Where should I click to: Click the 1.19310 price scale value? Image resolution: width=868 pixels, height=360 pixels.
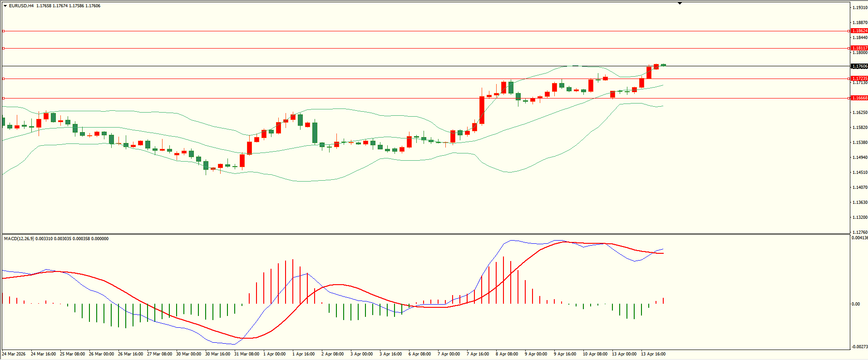click(x=859, y=8)
